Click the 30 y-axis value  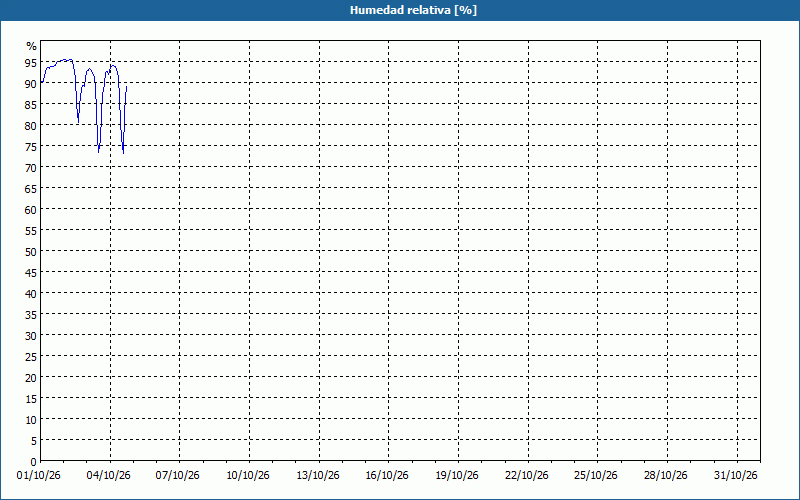point(31,336)
